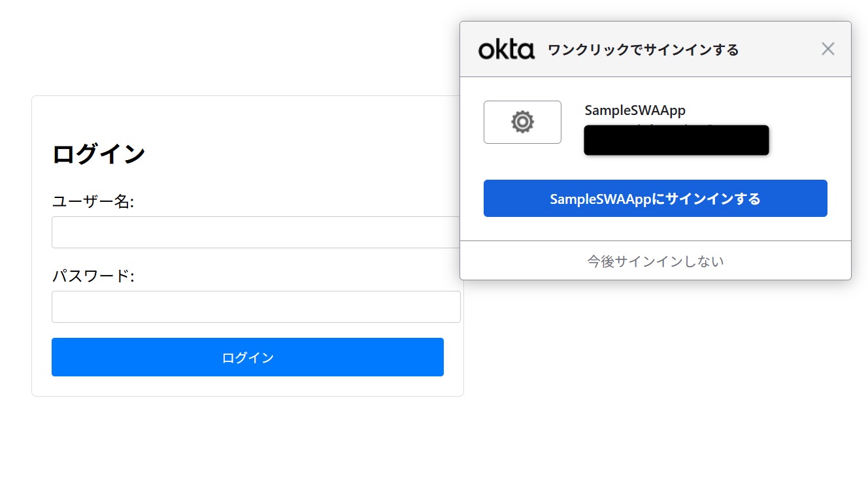Click the パスワード field label

click(x=93, y=276)
